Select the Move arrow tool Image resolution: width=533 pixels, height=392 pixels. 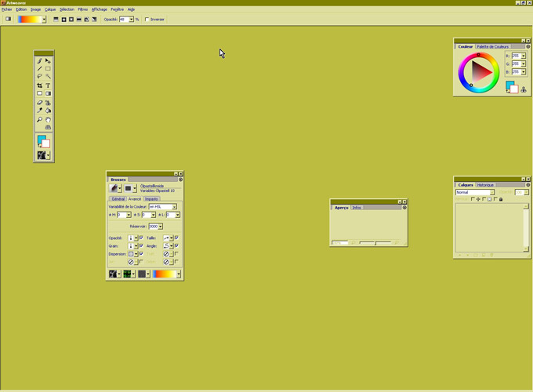click(48, 60)
